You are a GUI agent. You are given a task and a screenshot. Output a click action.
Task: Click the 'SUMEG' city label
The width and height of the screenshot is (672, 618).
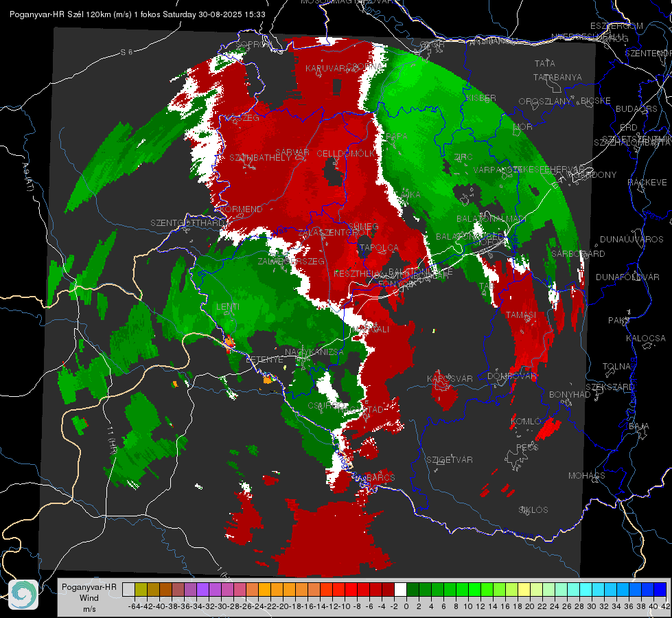coord(363,227)
